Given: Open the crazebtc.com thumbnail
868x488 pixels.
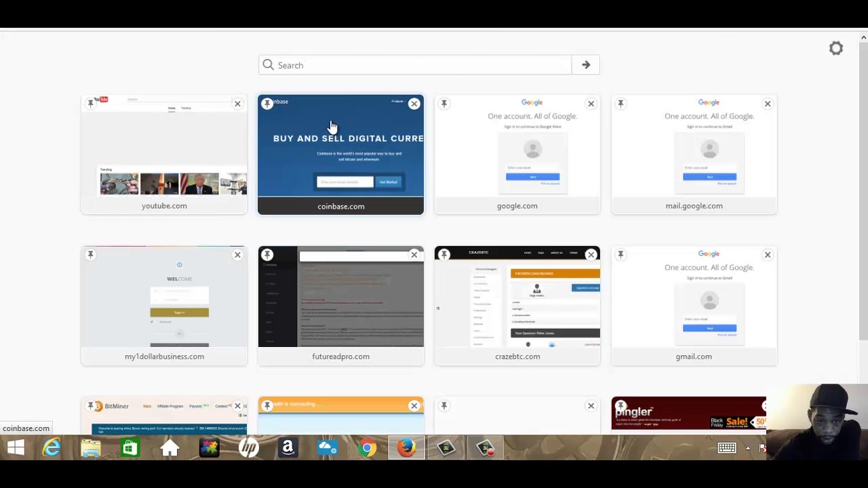Looking at the screenshot, I should click(x=517, y=298).
